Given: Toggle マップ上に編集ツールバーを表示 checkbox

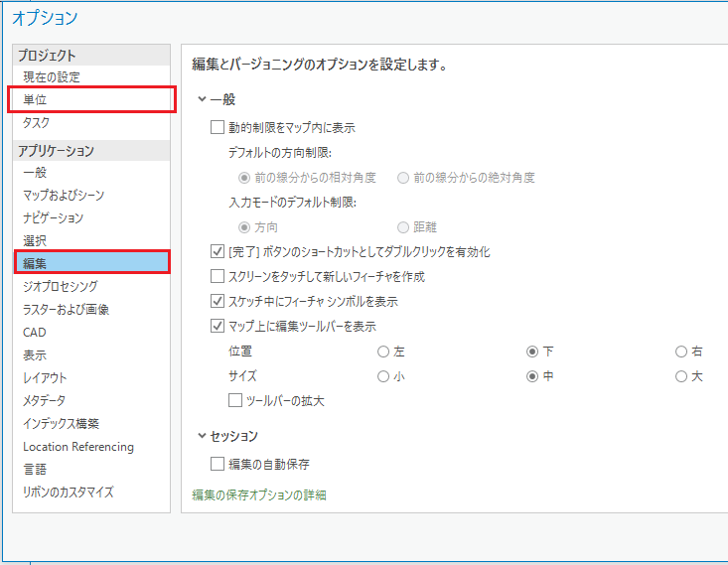Looking at the screenshot, I should coord(218,327).
